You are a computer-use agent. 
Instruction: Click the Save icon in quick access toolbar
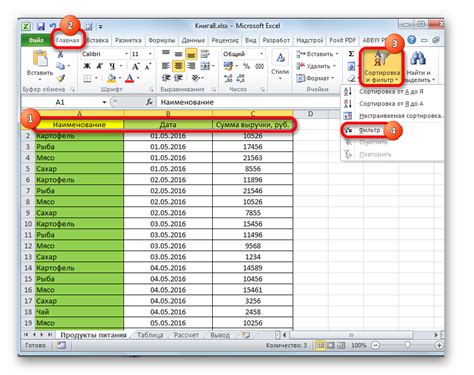tap(41, 26)
